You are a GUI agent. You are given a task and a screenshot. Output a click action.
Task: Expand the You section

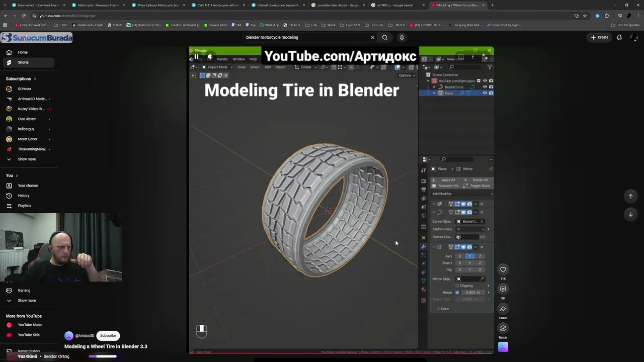coord(12,175)
